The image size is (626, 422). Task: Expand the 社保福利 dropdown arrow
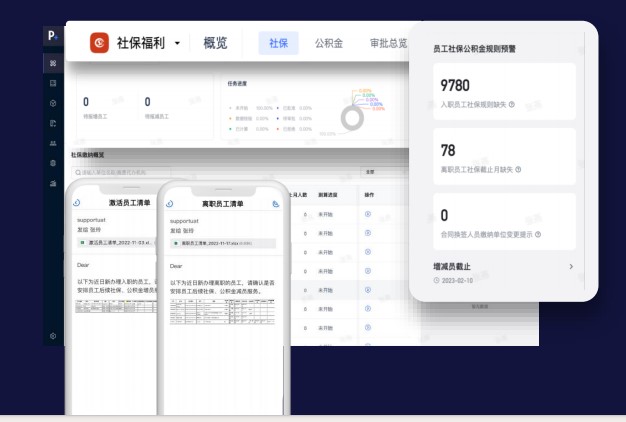pos(177,43)
